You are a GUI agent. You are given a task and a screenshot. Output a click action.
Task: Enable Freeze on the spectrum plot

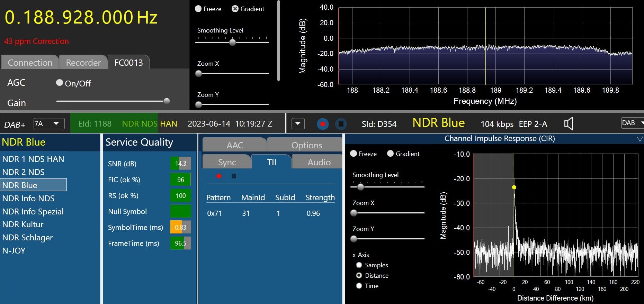pyautogui.click(x=198, y=9)
